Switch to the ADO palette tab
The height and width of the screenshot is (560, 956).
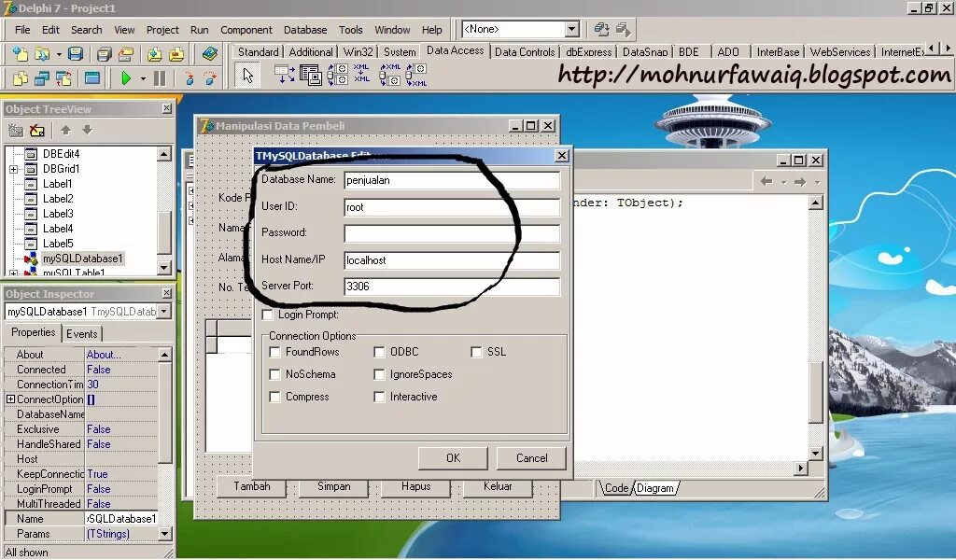click(728, 51)
